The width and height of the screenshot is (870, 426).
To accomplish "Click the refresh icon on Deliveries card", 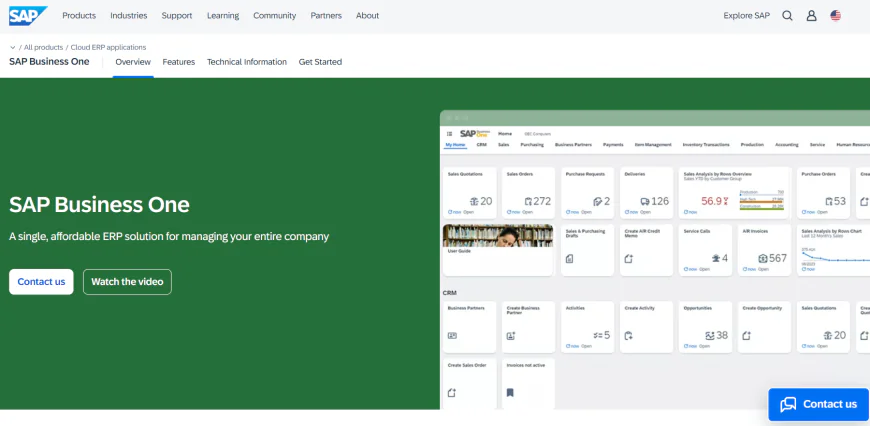I will coord(626,212).
